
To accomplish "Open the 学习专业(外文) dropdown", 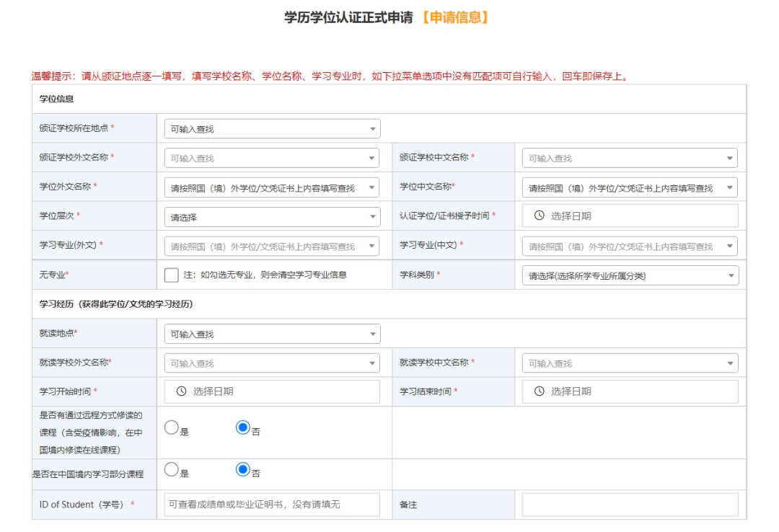I will pyautogui.click(x=272, y=246).
